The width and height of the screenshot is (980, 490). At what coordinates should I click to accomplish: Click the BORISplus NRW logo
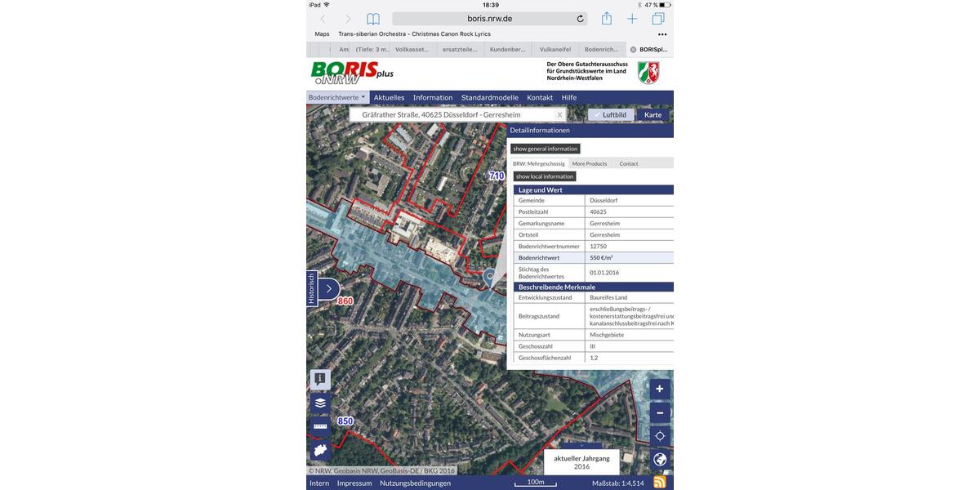point(352,73)
